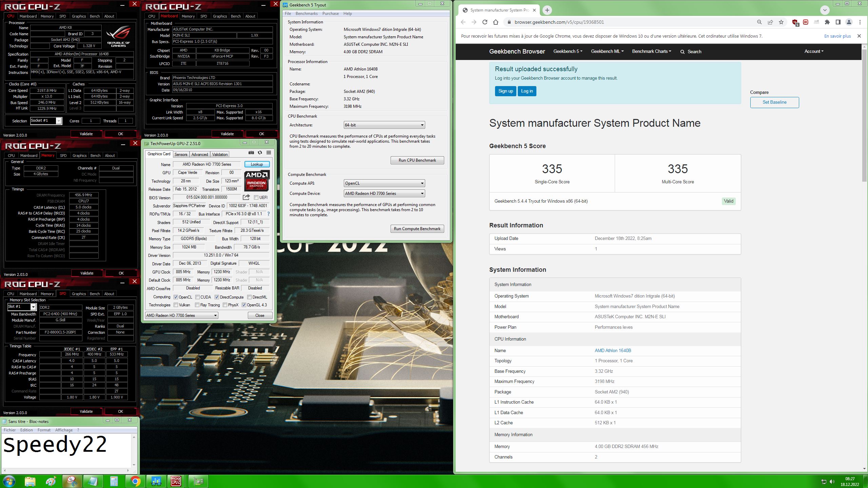
Task: Click the Chrome address bar URL field
Action: (631, 22)
